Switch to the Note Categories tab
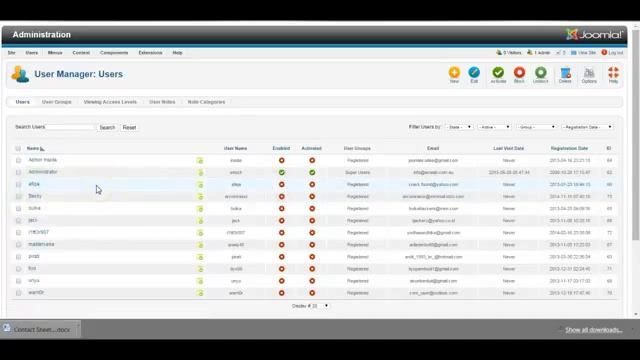The height and width of the screenshot is (360, 640). coord(206,102)
